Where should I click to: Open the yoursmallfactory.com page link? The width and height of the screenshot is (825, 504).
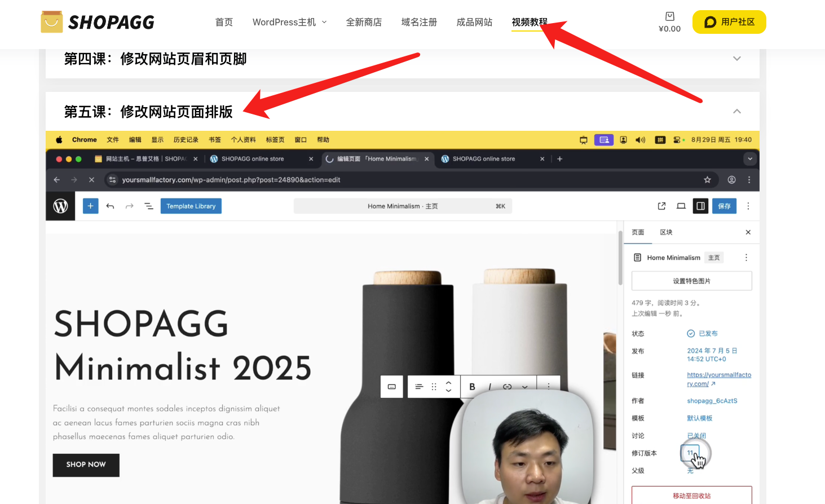click(719, 379)
